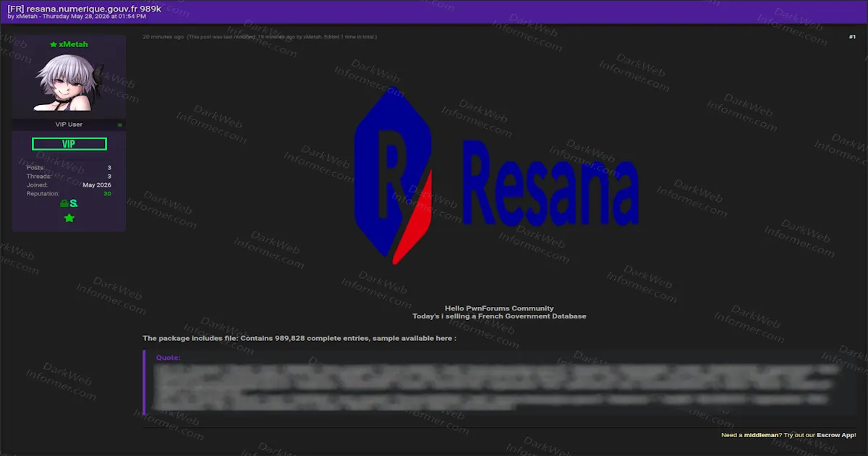Open the middleman link in footer

pos(762,435)
